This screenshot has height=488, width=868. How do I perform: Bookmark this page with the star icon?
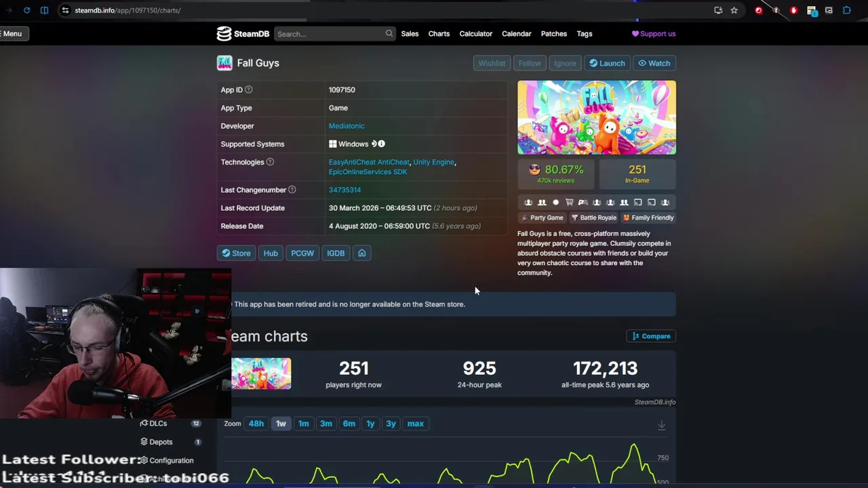tap(734, 10)
